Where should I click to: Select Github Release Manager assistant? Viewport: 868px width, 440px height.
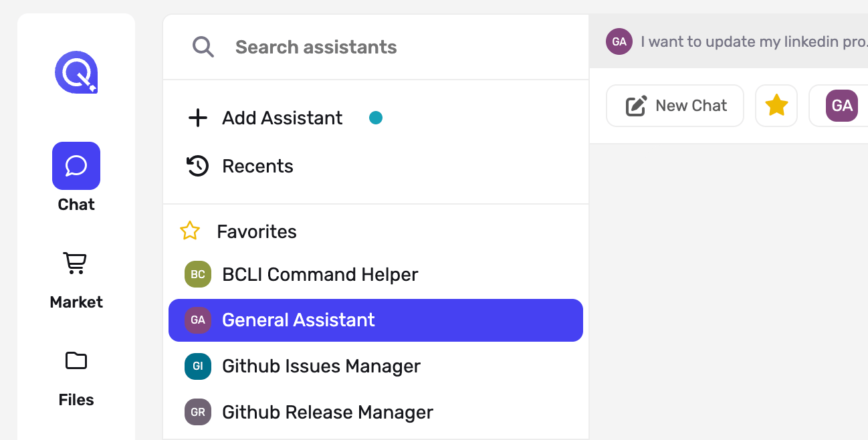376,412
